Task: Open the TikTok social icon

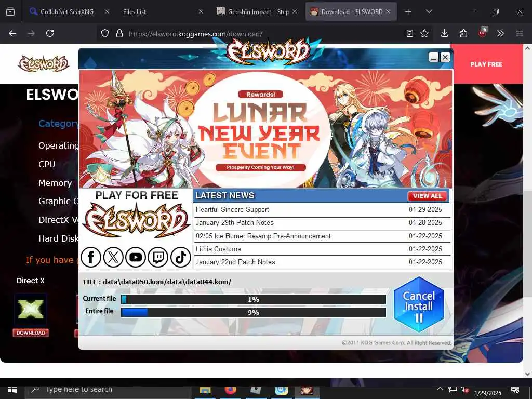Action: [180, 257]
